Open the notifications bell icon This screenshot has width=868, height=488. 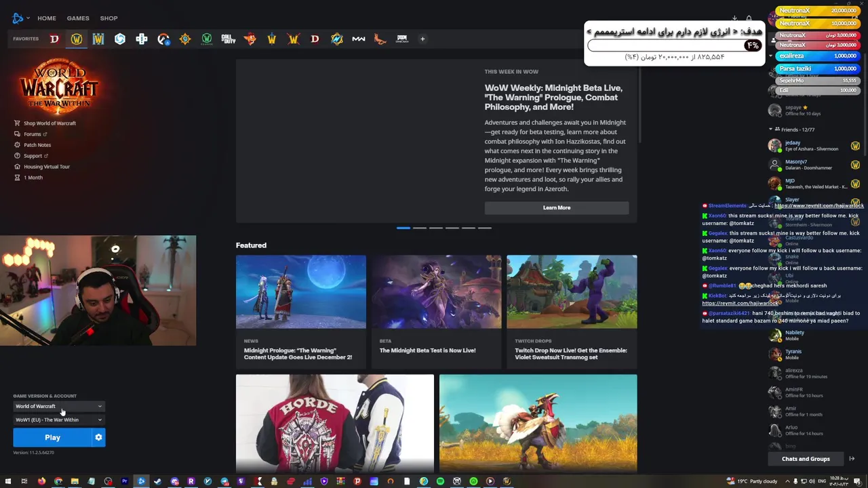tap(749, 18)
